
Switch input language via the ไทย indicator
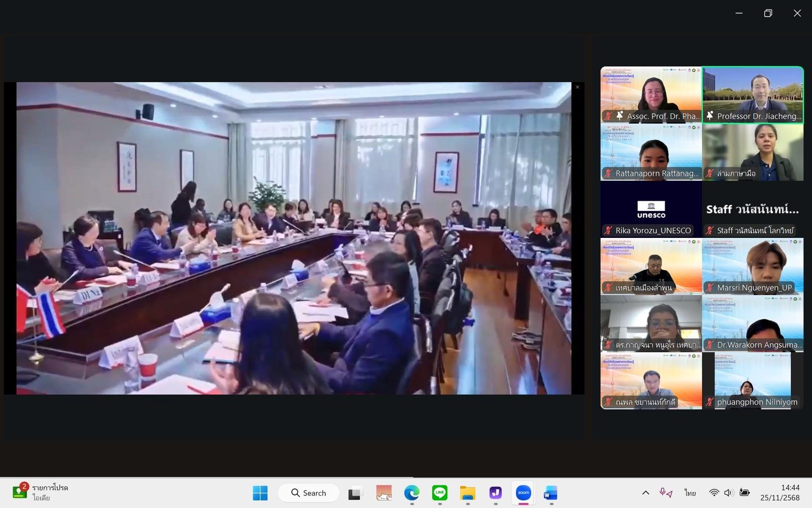tap(690, 493)
